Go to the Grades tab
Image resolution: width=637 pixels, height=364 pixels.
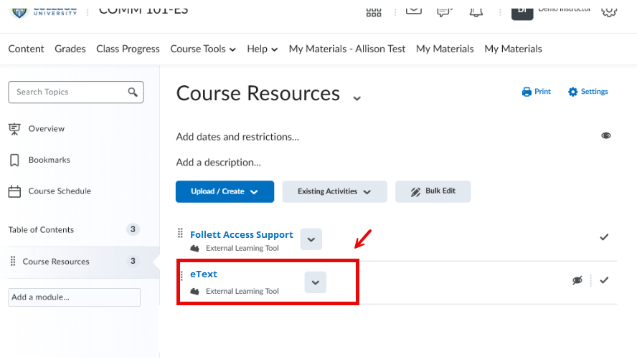tap(70, 49)
